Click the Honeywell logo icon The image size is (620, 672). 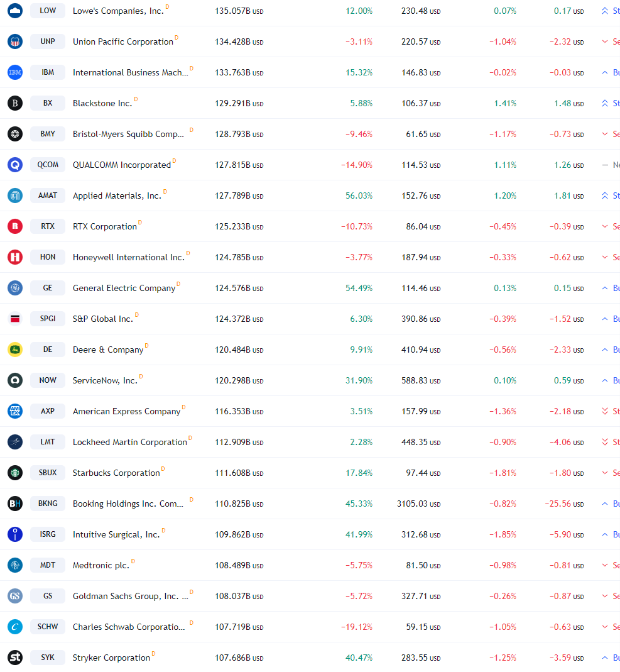pos(15,257)
